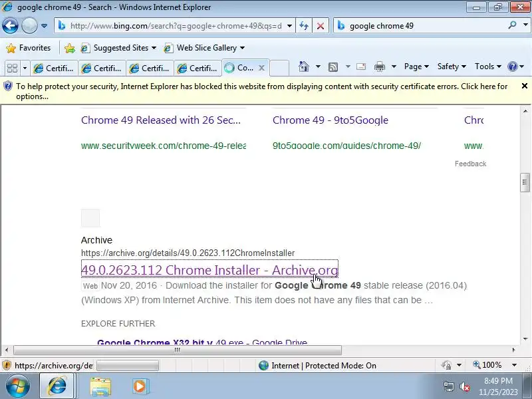Open a new tab button

279,68
